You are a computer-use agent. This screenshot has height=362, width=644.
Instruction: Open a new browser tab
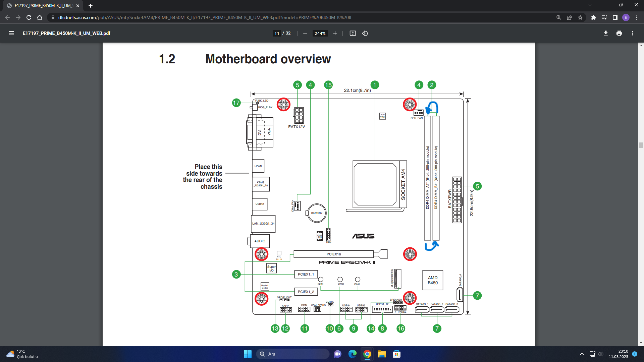90,6
